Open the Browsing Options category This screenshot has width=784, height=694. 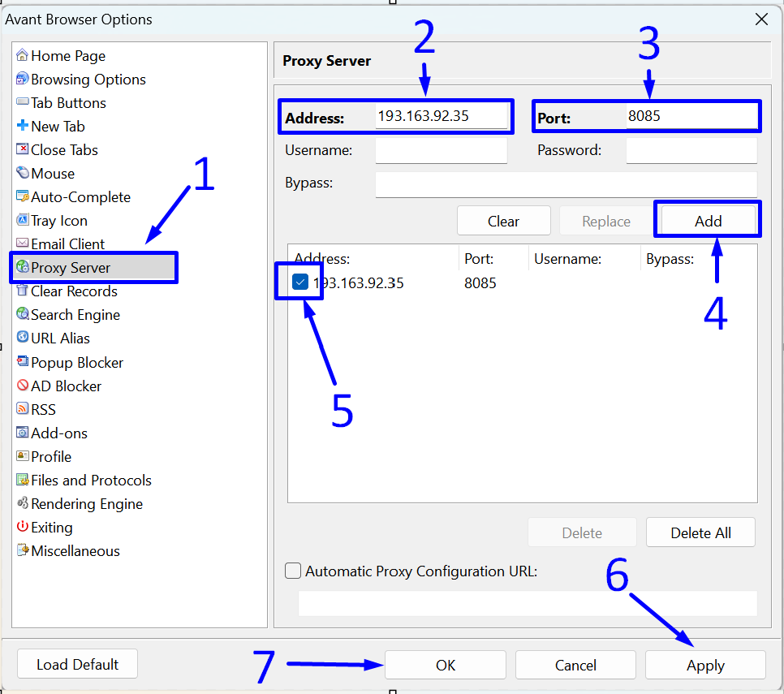click(88, 80)
